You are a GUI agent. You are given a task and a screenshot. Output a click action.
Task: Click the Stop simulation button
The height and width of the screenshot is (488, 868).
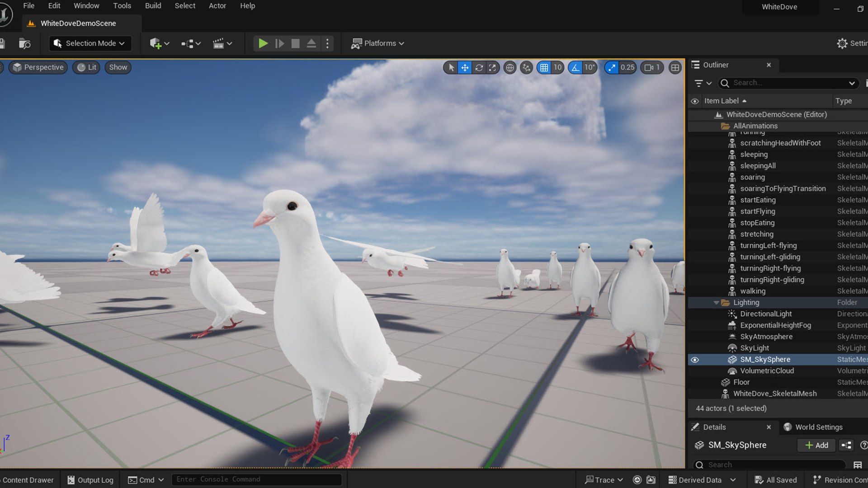click(x=295, y=43)
